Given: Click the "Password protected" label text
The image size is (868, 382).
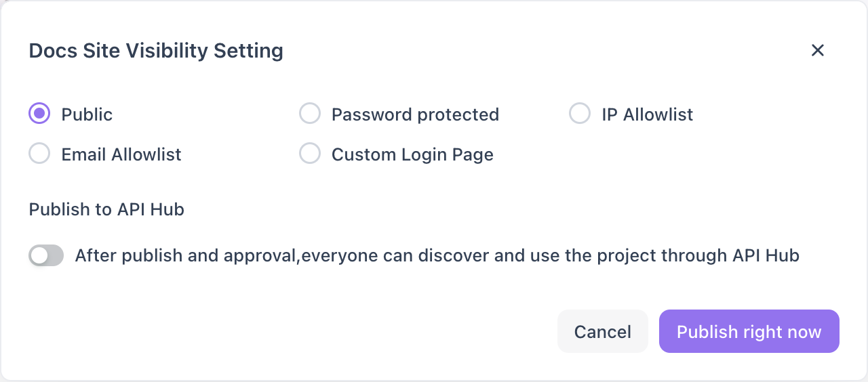Looking at the screenshot, I should click(x=415, y=114).
